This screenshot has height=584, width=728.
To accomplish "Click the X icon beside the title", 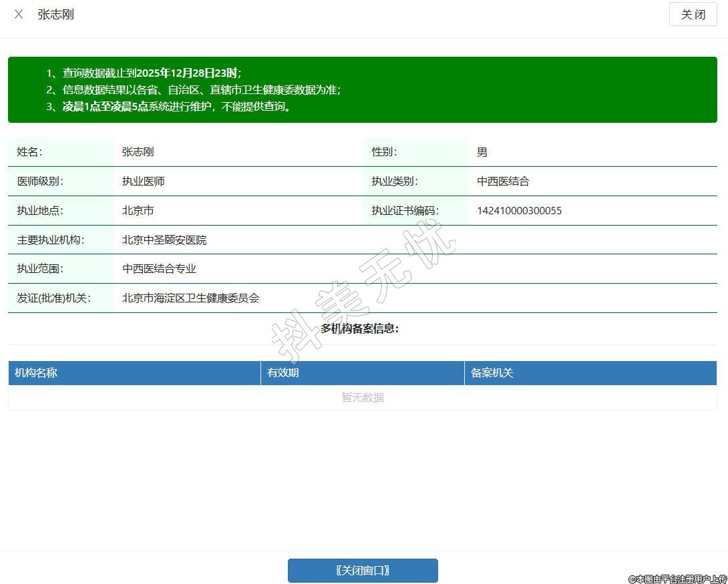I will [x=19, y=14].
